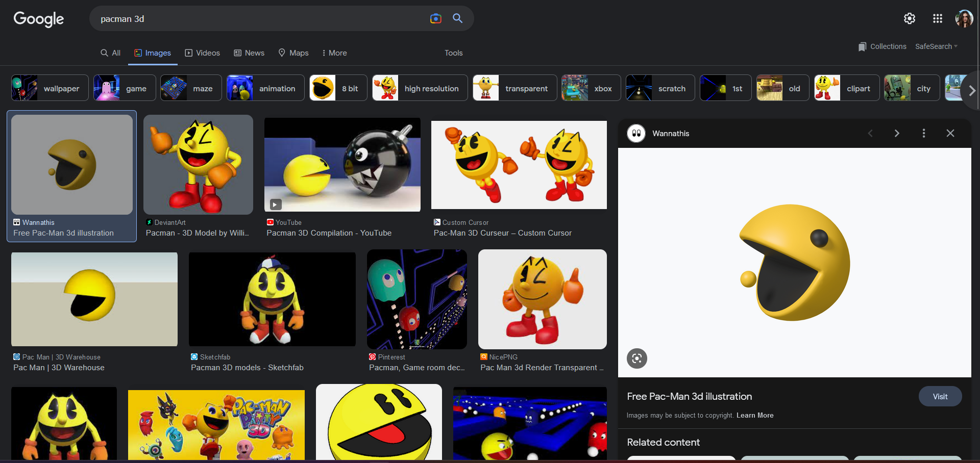Click the magnifier search button
This screenshot has width=980, height=463.
[458, 18]
